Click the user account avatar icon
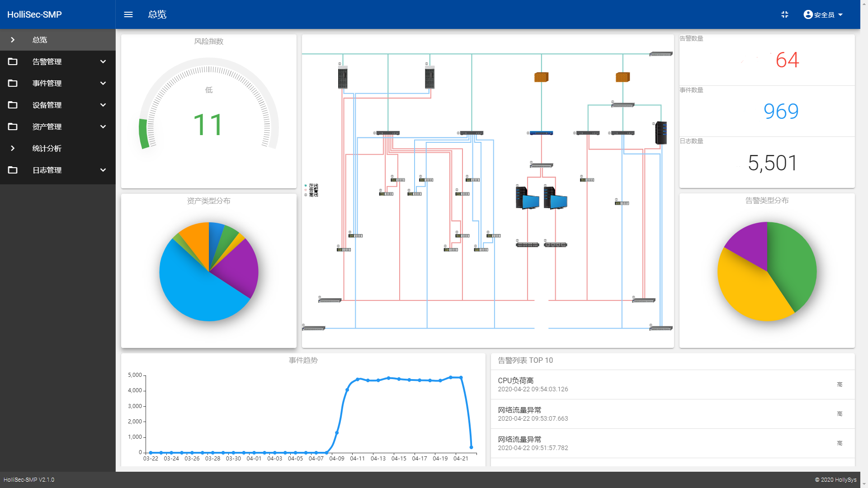 [808, 14]
